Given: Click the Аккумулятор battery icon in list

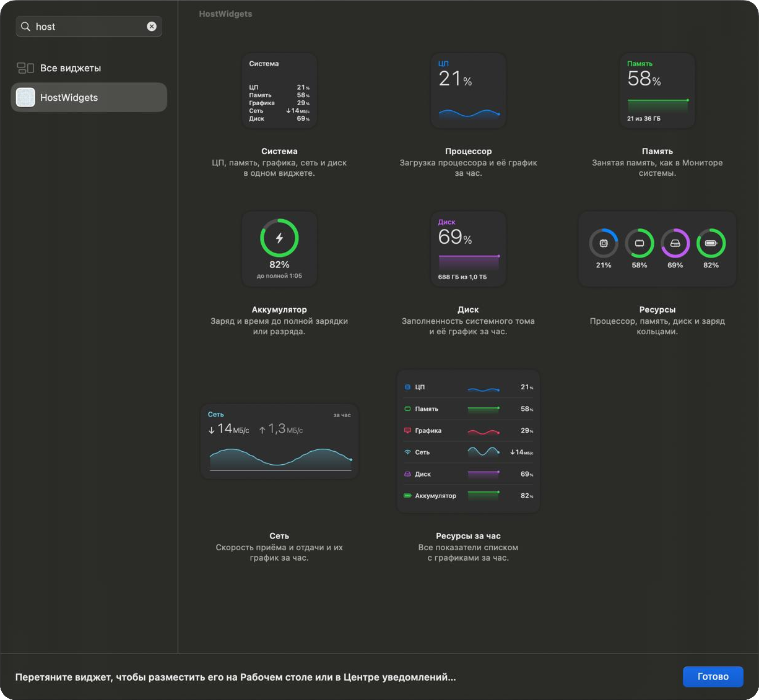Looking at the screenshot, I should [x=407, y=495].
